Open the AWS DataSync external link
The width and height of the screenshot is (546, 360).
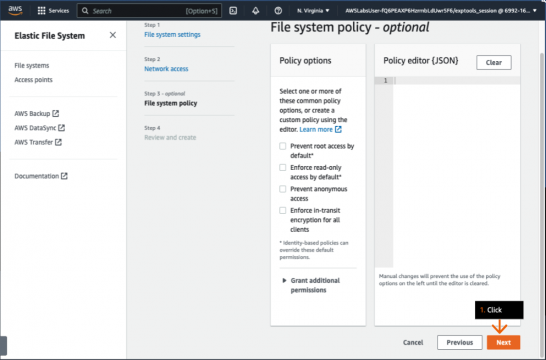pos(40,128)
